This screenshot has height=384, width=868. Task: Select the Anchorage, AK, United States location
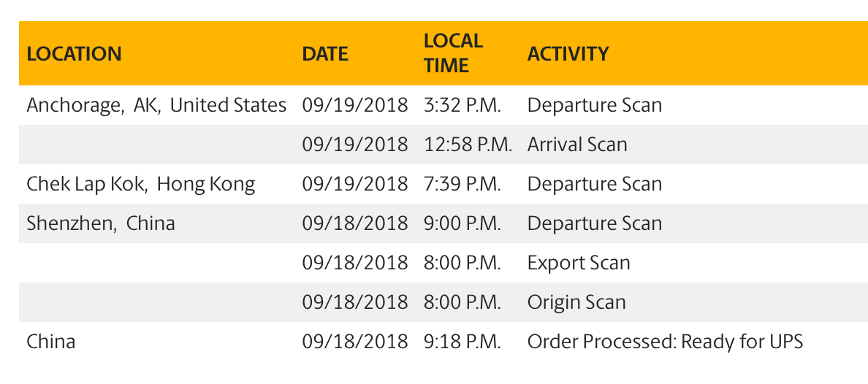pos(156,105)
